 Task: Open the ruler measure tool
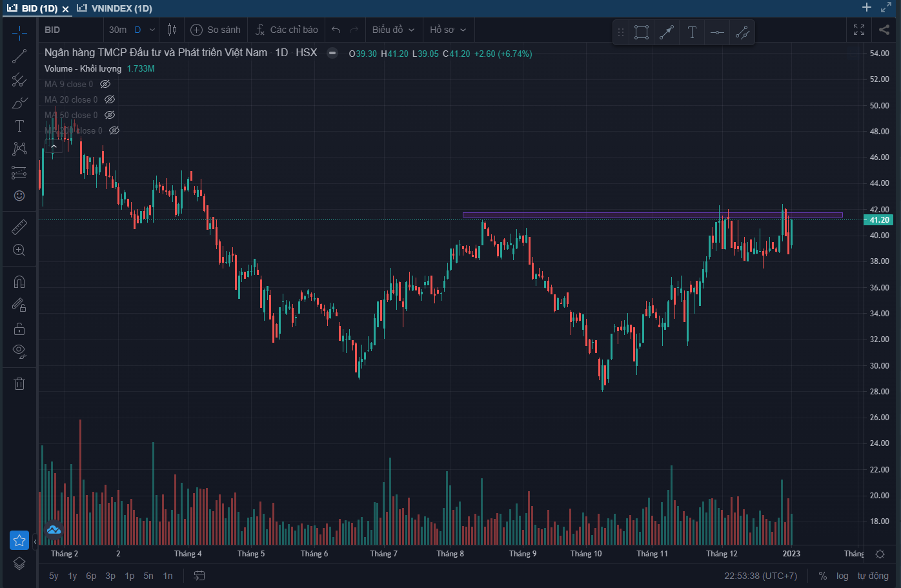point(19,227)
